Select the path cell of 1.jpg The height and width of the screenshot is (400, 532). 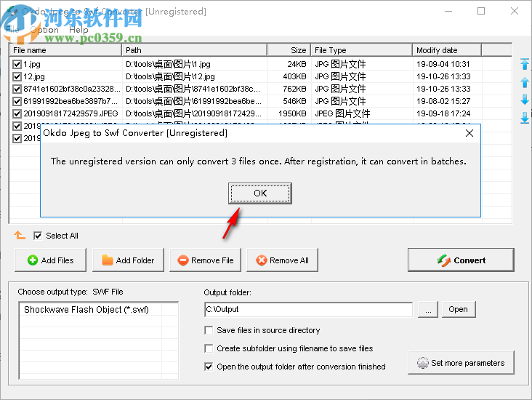tap(195, 64)
